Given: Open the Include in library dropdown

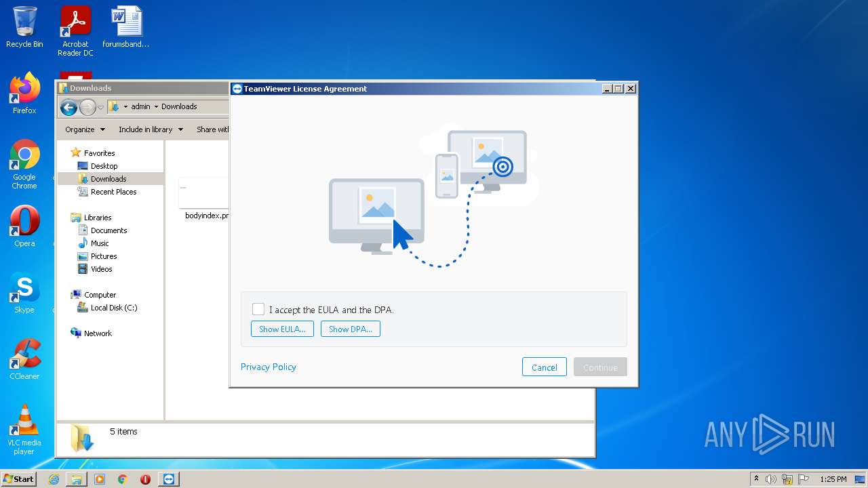Looking at the screenshot, I should (151, 129).
